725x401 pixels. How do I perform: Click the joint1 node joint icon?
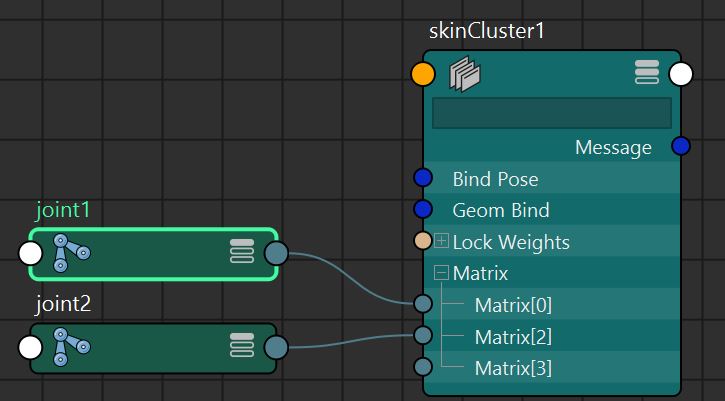71,253
